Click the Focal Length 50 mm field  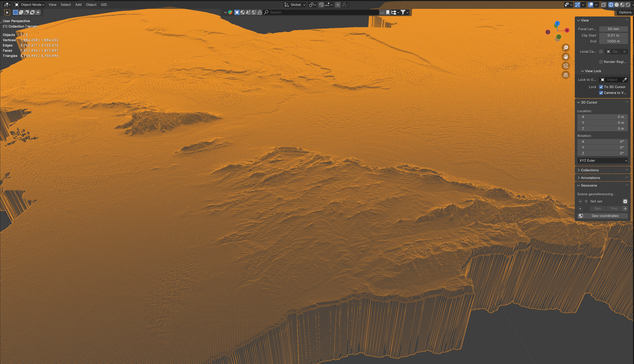pyautogui.click(x=613, y=29)
